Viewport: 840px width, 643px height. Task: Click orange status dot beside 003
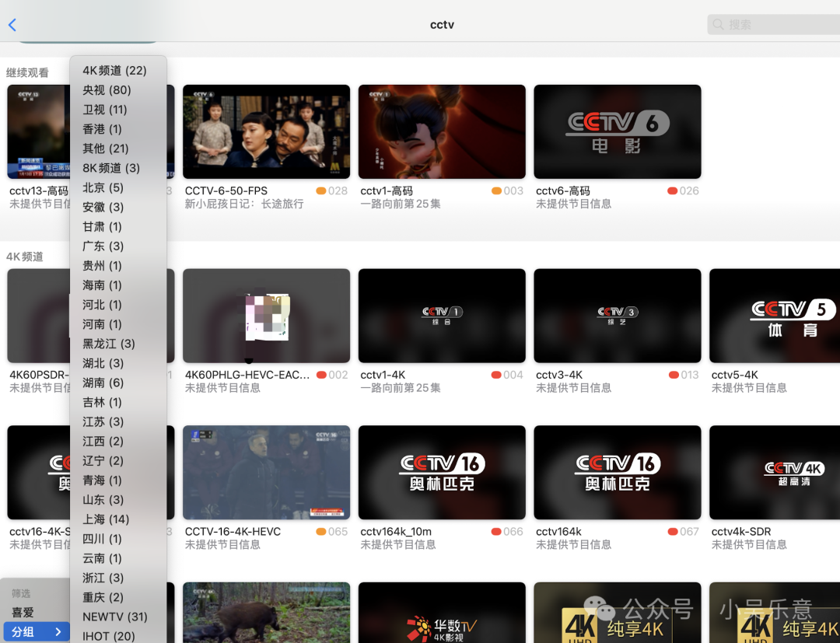click(496, 190)
